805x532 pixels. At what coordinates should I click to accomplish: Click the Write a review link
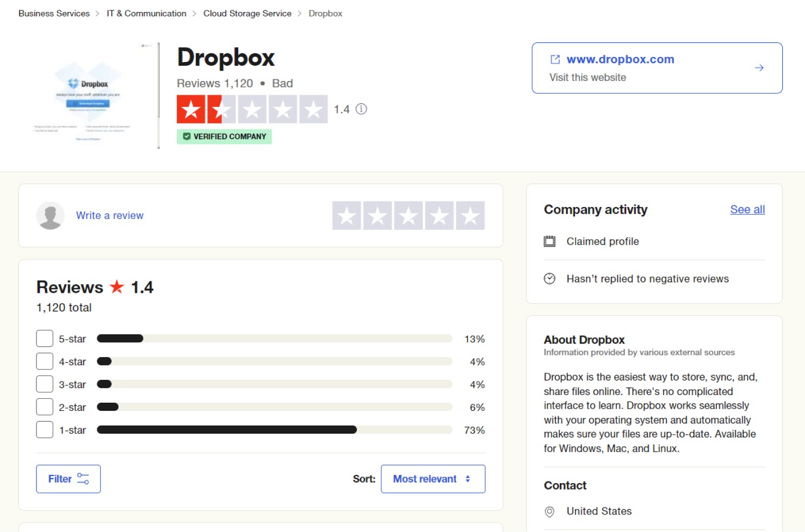110,216
